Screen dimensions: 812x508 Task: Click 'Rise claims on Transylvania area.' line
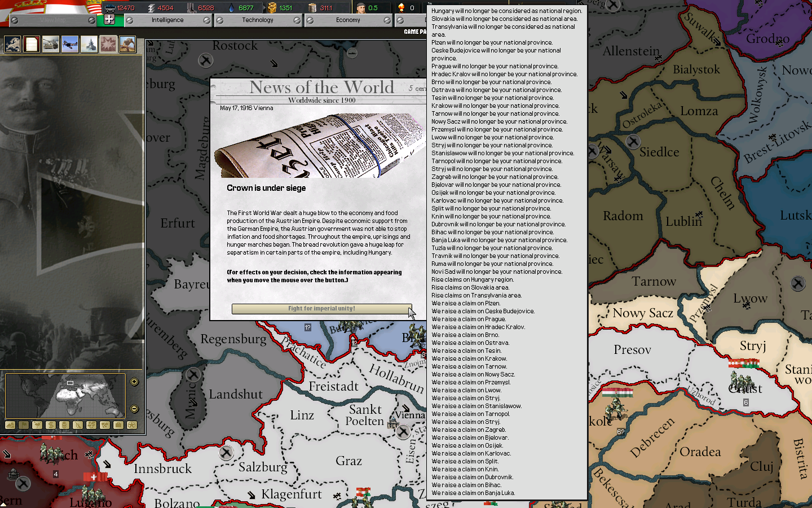[x=476, y=295]
